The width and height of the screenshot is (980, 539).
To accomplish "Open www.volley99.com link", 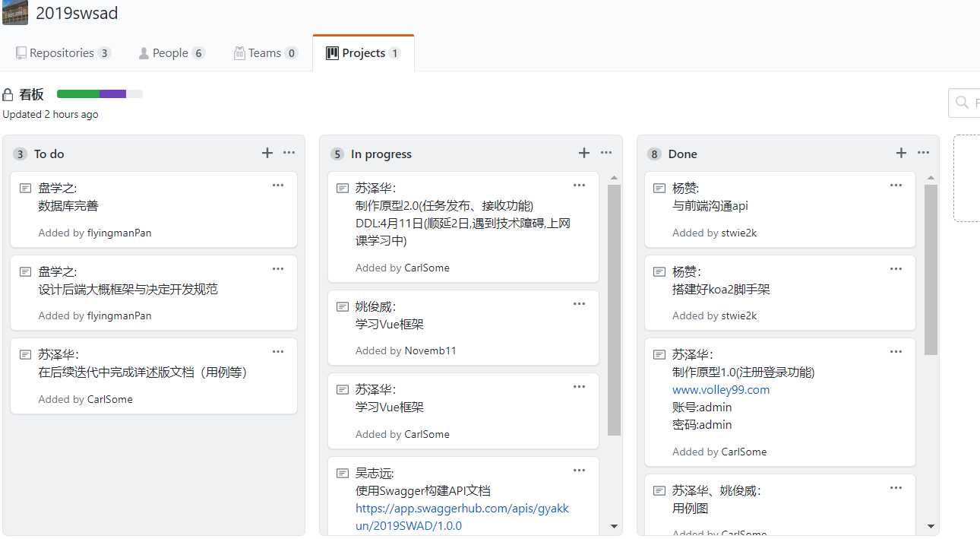I will pos(721,390).
